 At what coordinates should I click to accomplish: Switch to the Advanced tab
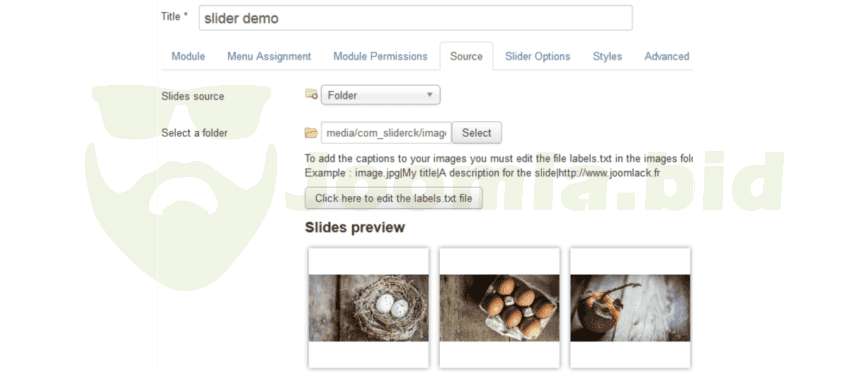[x=666, y=56]
